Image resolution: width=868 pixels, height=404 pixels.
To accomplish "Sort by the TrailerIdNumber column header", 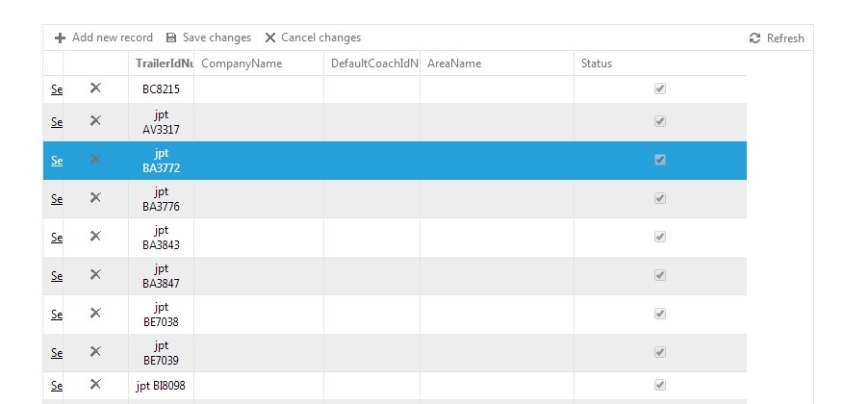I will coord(164,63).
